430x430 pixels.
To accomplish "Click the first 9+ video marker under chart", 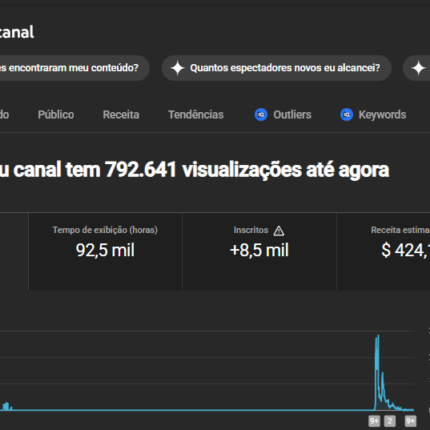I will (374, 421).
